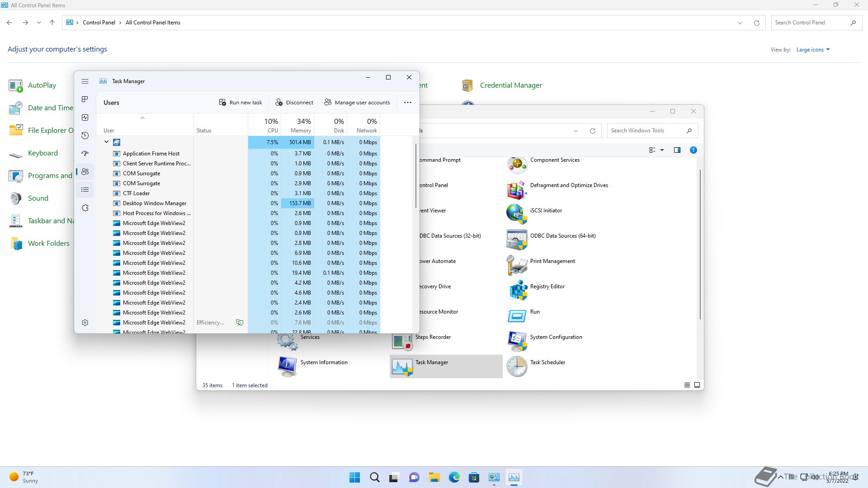Image resolution: width=868 pixels, height=488 pixels.
Task: Click the green Efficiency mode leaf icon
Action: point(240,323)
